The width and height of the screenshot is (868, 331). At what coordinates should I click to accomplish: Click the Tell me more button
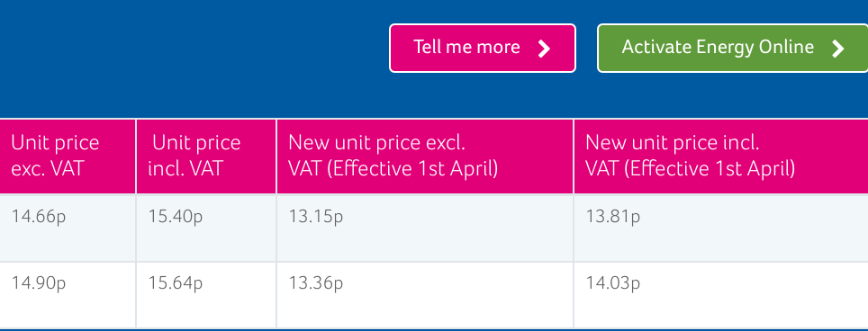click(482, 48)
